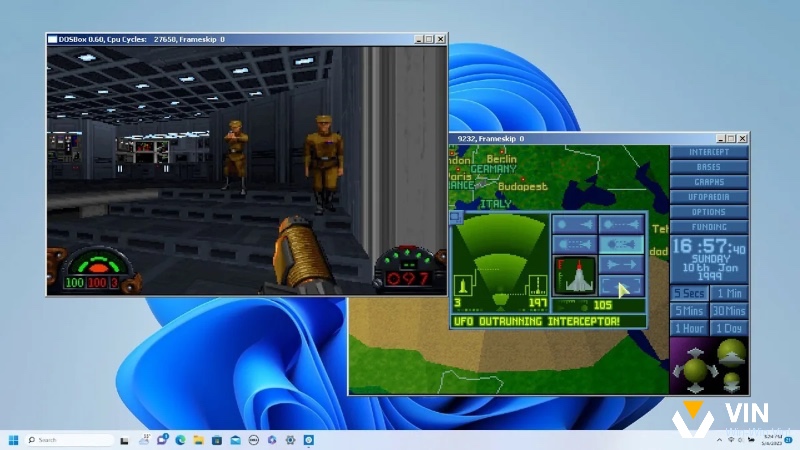This screenshot has width=800, height=450.
Task: Choose the standard attack mode button
Action: pyautogui.click(x=575, y=245)
